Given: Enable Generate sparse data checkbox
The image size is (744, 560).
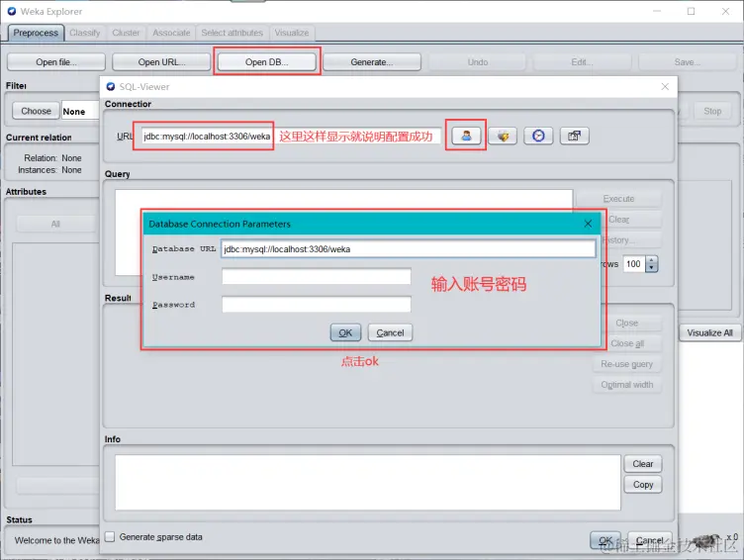Looking at the screenshot, I should point(110,536).
